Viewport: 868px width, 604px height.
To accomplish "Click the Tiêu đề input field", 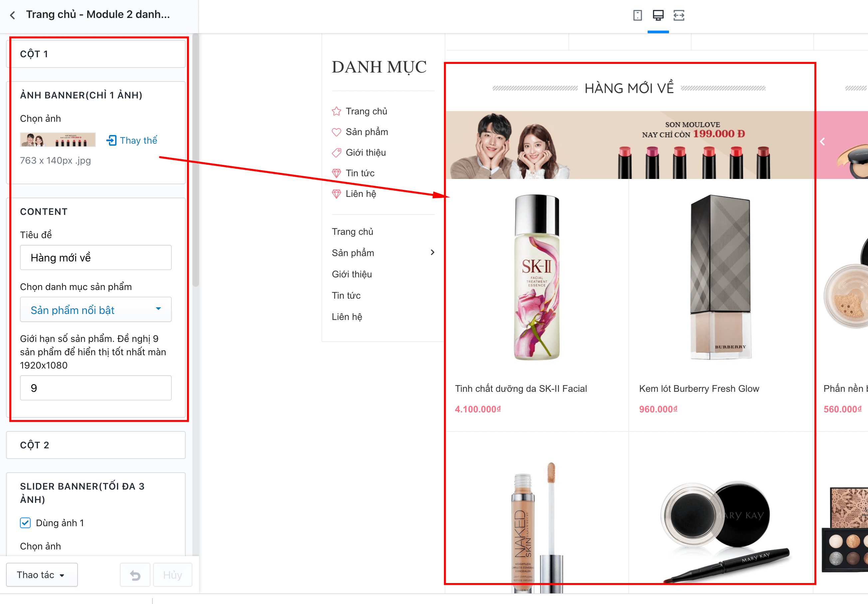I will [96, 258].
